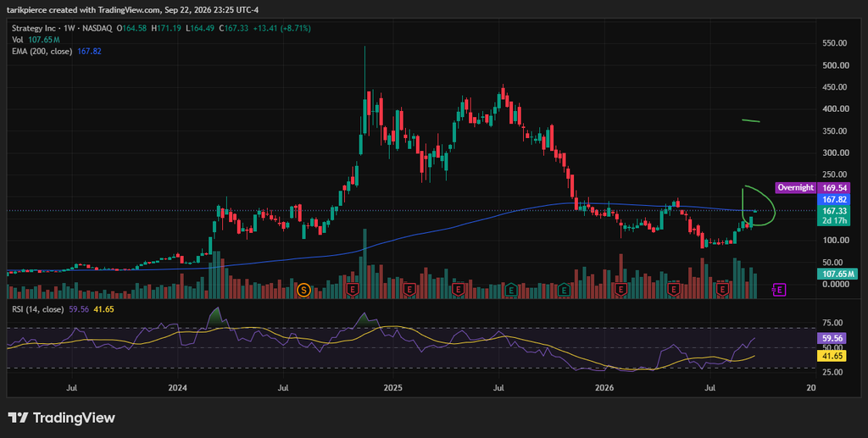Click the high value H171.19
The image size is (868, 438).
coord(165,28)
